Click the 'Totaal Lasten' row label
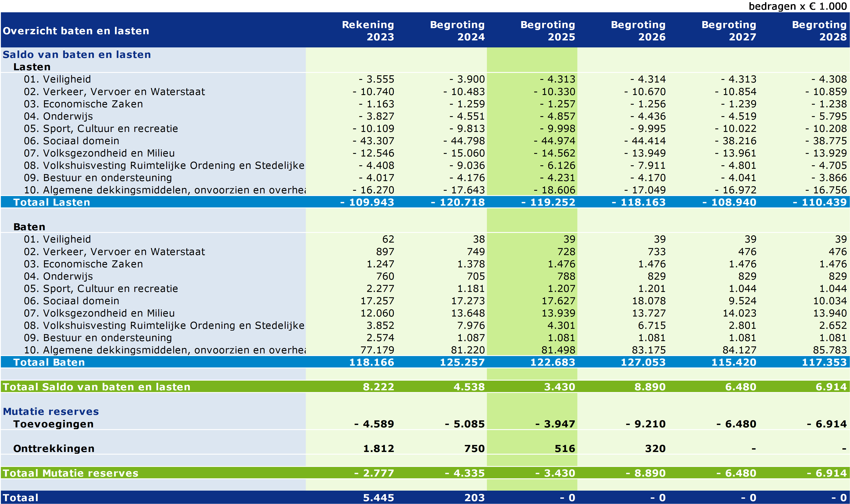The image size is (850, 504). (x=52, y=202)
